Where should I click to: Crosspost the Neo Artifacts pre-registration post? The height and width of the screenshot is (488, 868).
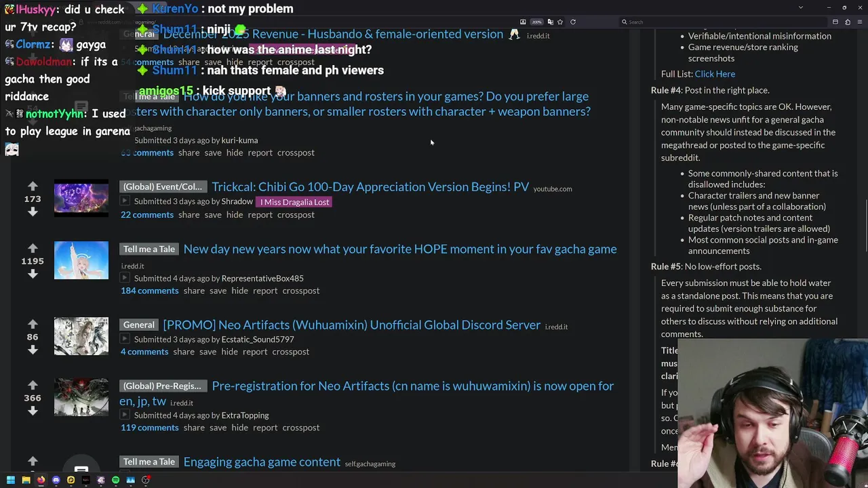(301, 428)
